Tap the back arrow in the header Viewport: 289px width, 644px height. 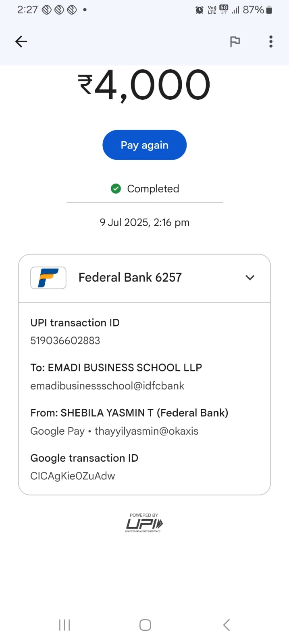[x=21, y=41]
